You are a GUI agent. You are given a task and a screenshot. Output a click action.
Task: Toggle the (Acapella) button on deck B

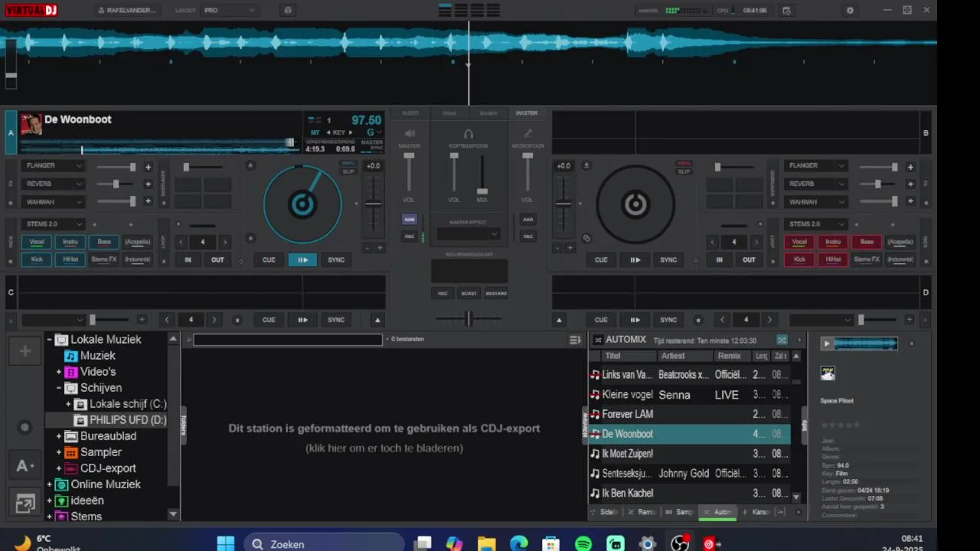900,242
